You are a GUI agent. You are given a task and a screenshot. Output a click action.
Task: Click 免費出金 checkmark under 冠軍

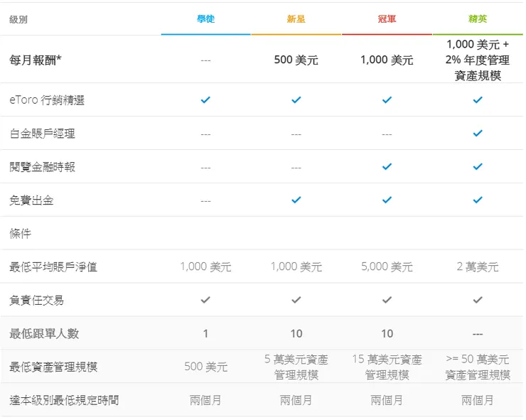tap(387, 200)
